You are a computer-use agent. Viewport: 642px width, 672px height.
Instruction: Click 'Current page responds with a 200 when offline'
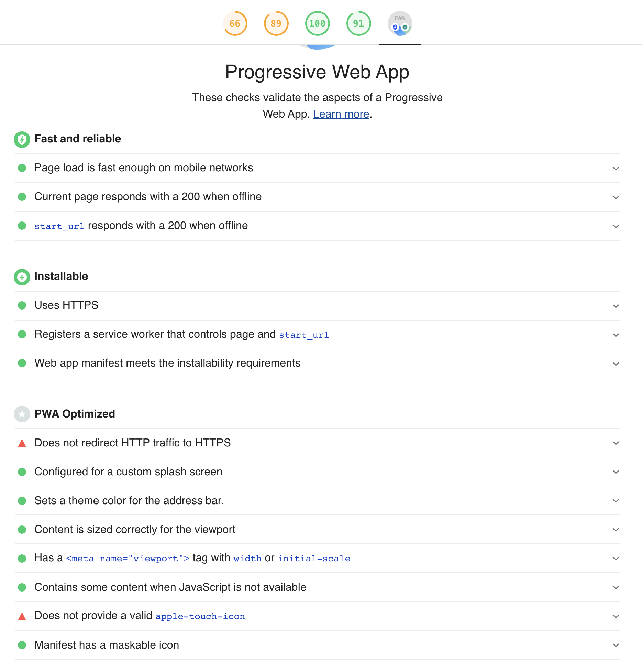click(x=148, y=197)
